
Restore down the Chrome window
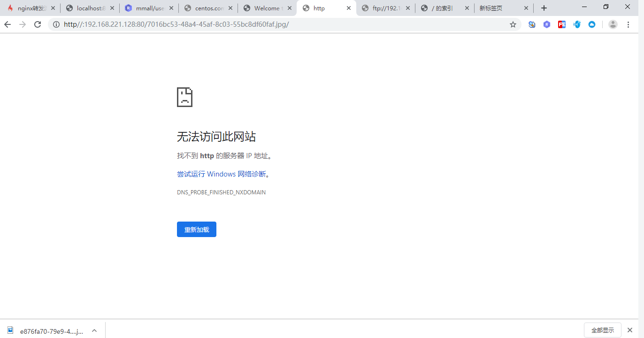[x=606, y=7]
